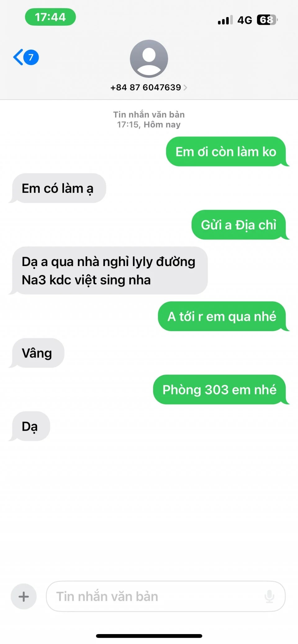Image resolution: width=298 pixels, height=644 pixels.
Task: Open phone number +84 87 6047639 details
Action: (146, 87)
